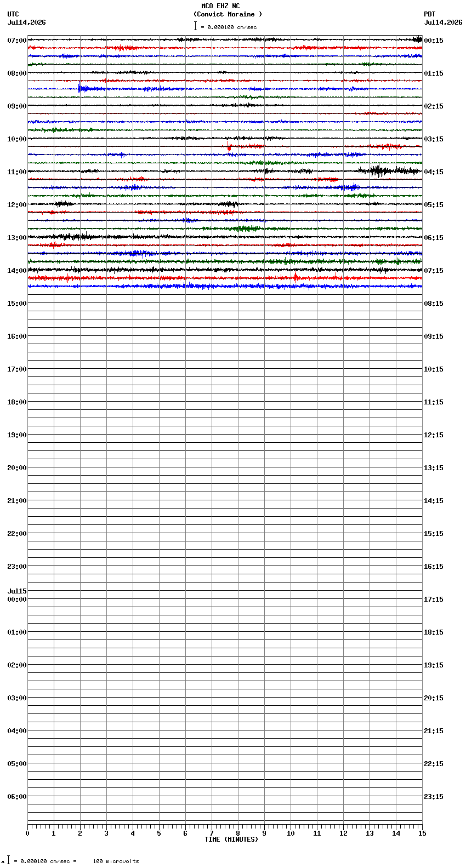Click the UTC time label '03:00'
The height and width of the screenshot is (868, 466).
(17, 698)
